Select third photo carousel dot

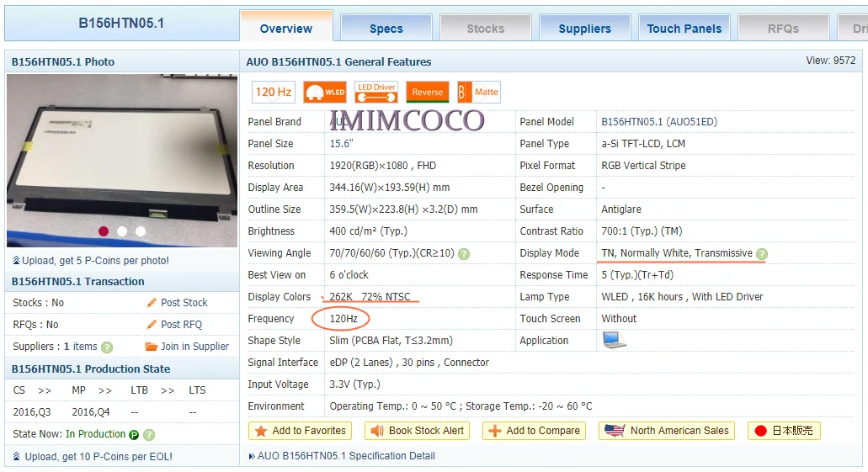(x=141, y=231)
